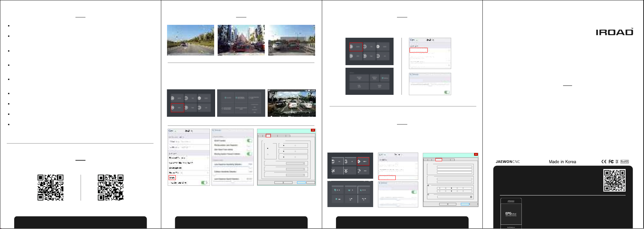This screenshot has width=644, height=229.
Task: Tap red-outlined row in second page phone settings
Action: (x=172, y=178)
